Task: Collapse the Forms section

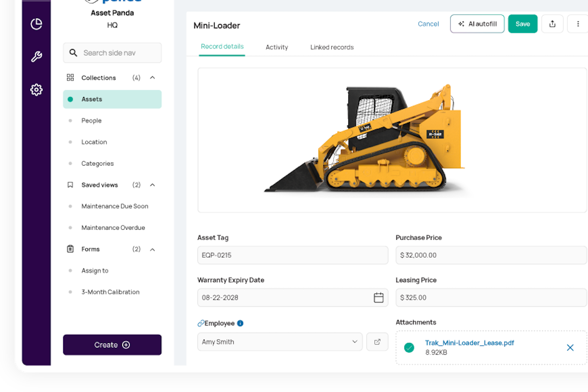Action: (x=152, y=249)
